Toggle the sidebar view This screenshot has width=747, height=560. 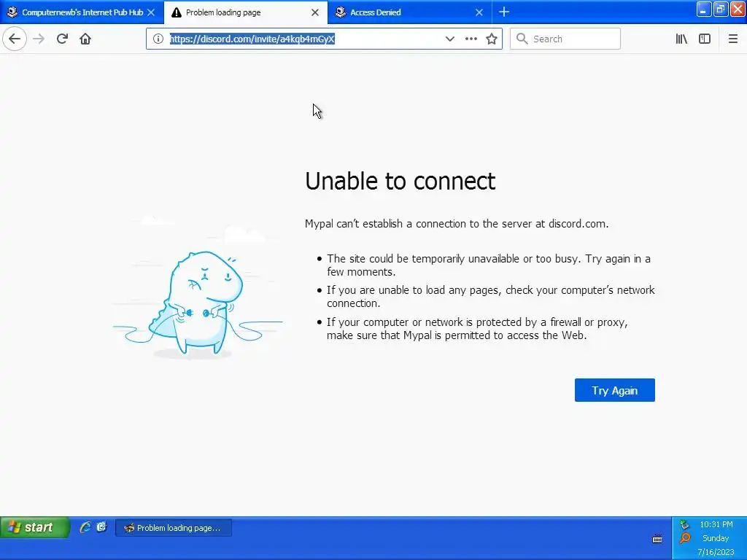tap(705, 39)
